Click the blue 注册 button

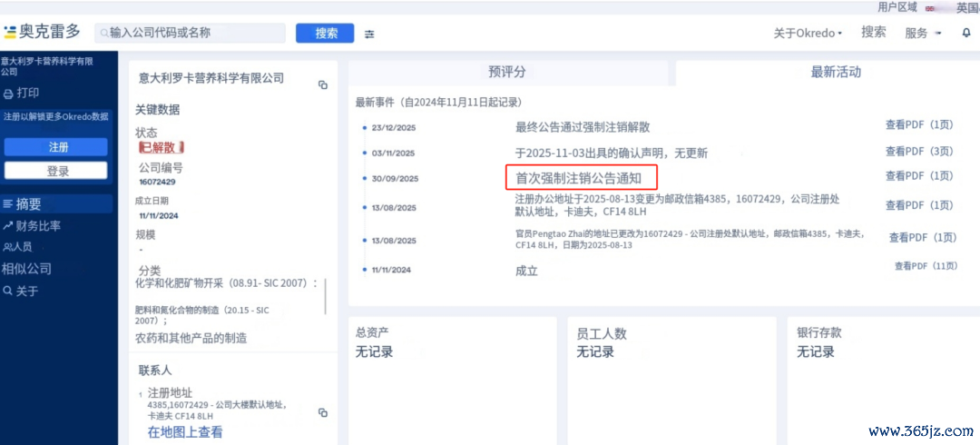[56, 147]
